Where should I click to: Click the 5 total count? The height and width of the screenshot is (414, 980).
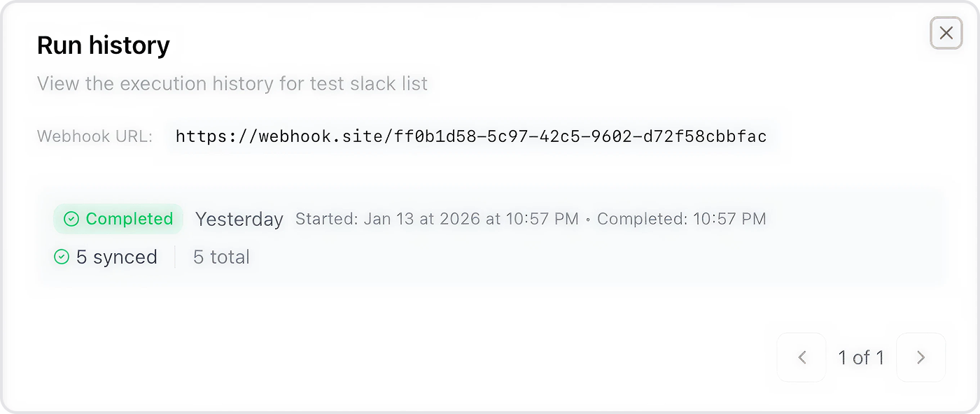point(220,257)
